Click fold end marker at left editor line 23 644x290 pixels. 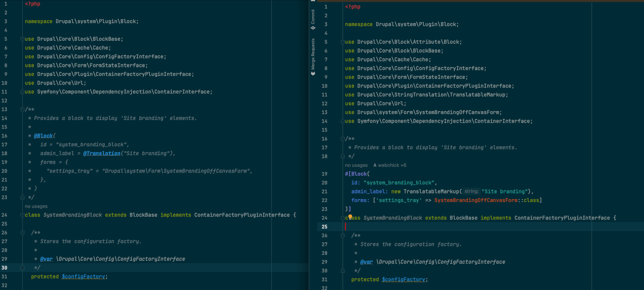tap(22, 197)
